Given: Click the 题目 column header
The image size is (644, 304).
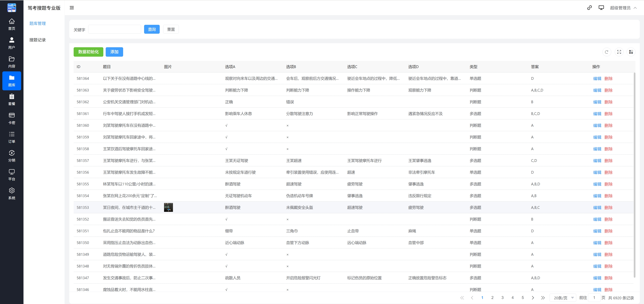Looking at the screenshot, I should [107, 67].
